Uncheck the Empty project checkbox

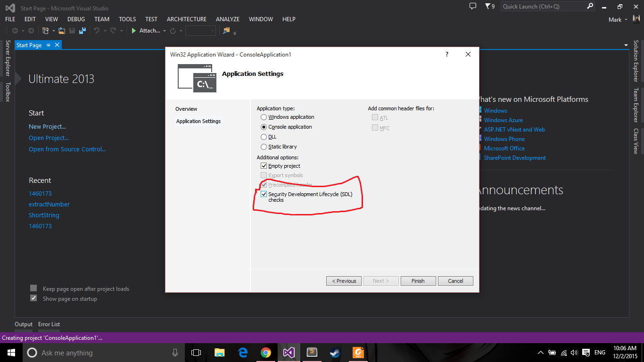[x=264, y=166]
